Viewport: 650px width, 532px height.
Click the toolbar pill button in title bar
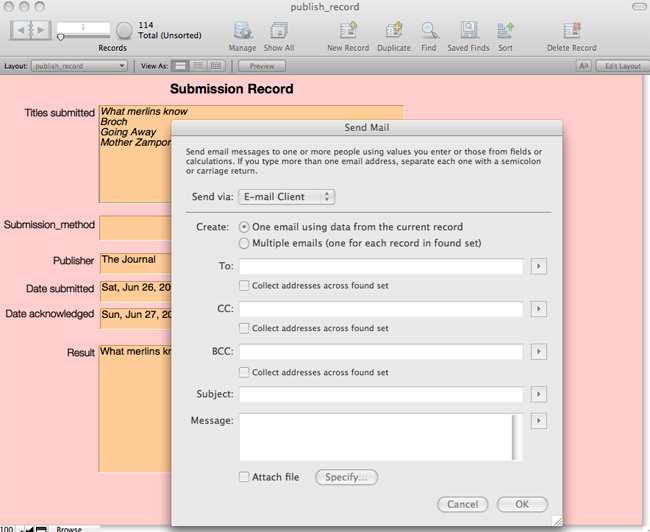(x=639, y=6)
